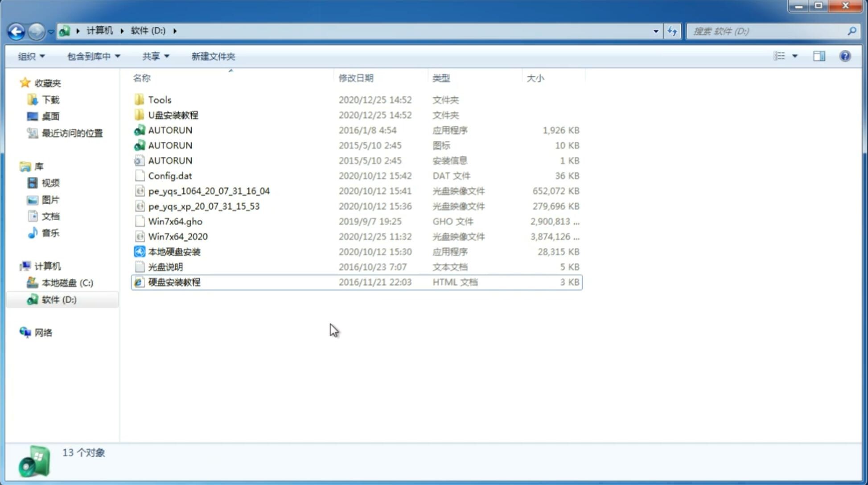Select the 软件 (D:) drive menu item
The image size is (868, 485).
(x=58, y=300)
